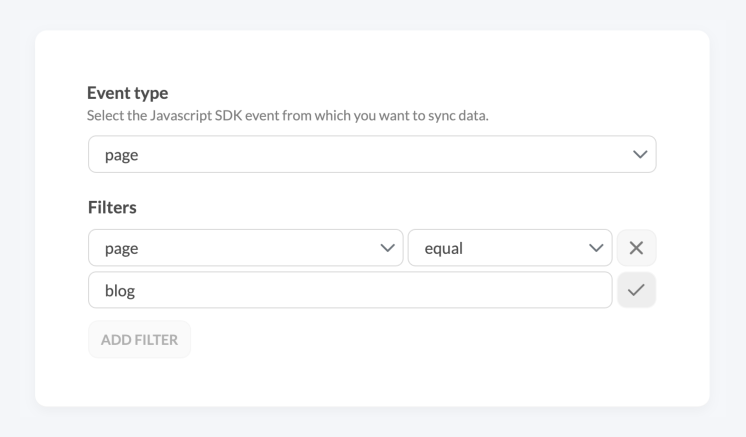746x437 pixels.
Task: Click the 'page' text in the Event type selector
Action: click(x=121, y=155)
